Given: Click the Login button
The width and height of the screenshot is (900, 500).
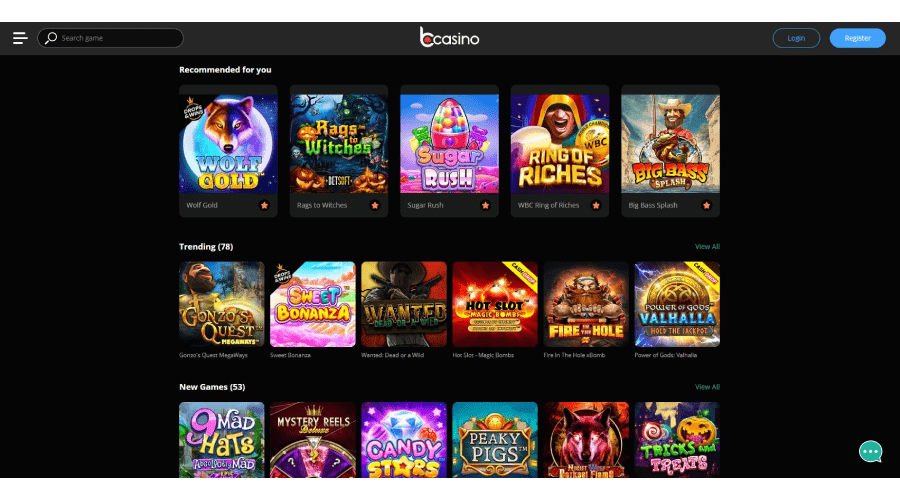Looking at the screenshot, I should 796,38.
